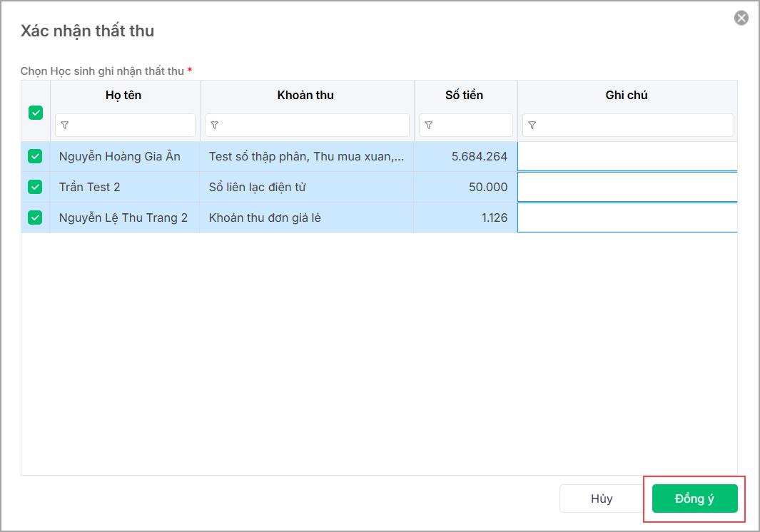The height and width of the screenshot is (532, 760).
Task: Focus the Số tiền filter input
Action: click(x=472, y=126)
